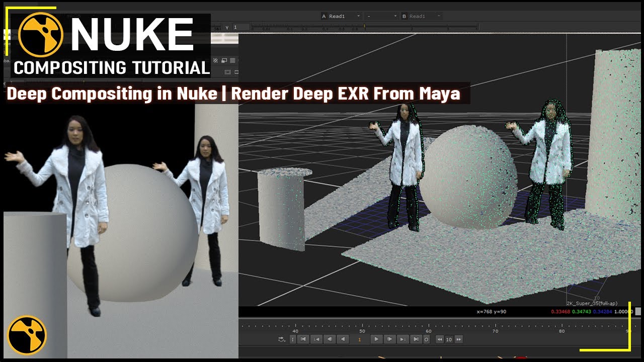Screen dimensions: 644x362
Task: Click the striped clipping warning icon
Action: click(215, 60)
